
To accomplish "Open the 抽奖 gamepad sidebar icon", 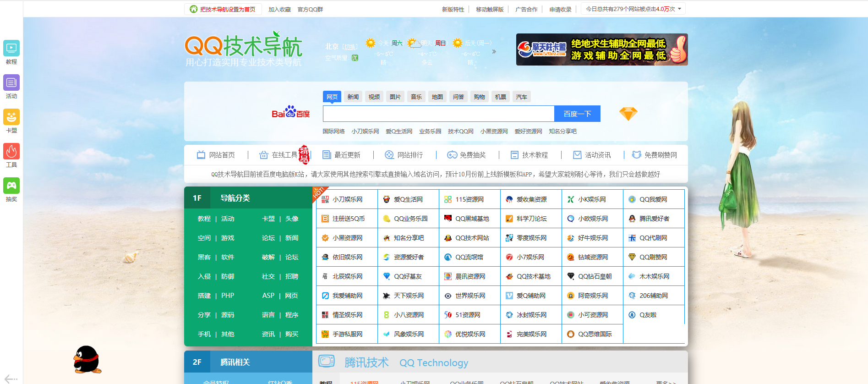I will point(11,186).
